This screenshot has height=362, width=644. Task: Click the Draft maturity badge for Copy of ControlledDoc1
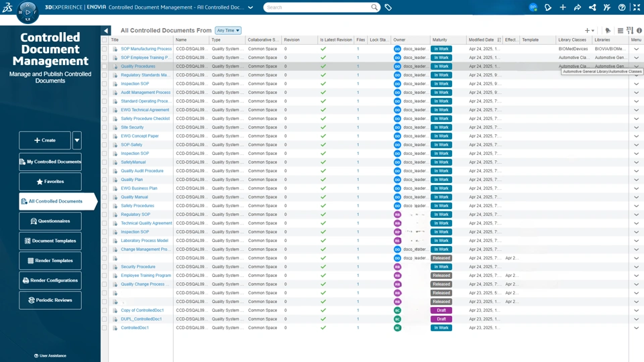(441, 310)
